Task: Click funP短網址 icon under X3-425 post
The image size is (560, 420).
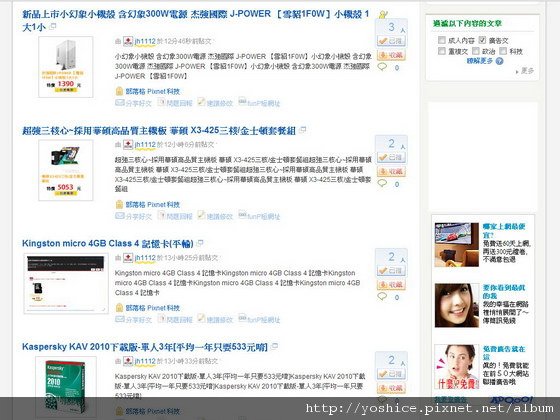Action: point(242,215)
